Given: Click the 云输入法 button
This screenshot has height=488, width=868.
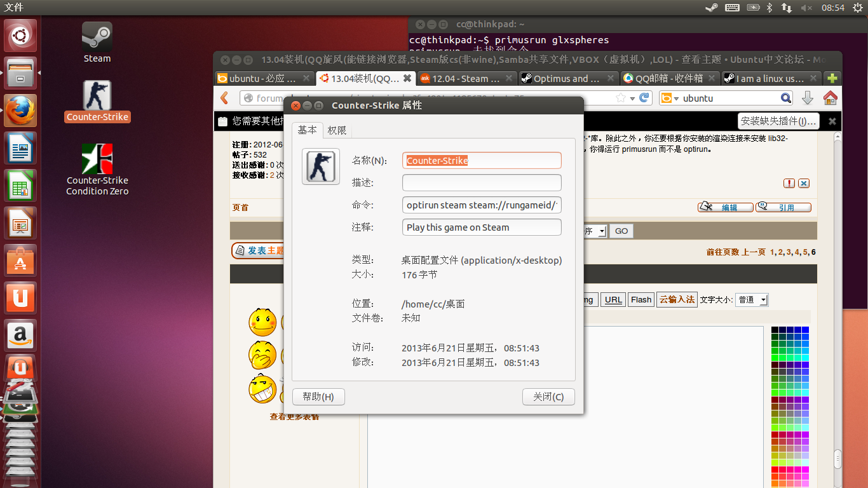Looking at the screenshot, I should [x=677, y=299].
